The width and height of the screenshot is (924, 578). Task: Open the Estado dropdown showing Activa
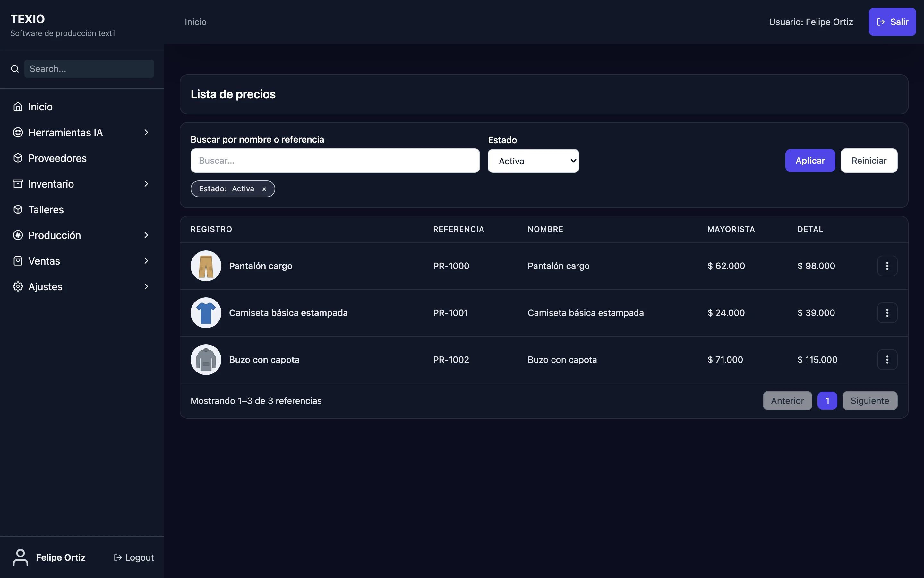pos(534,161)
